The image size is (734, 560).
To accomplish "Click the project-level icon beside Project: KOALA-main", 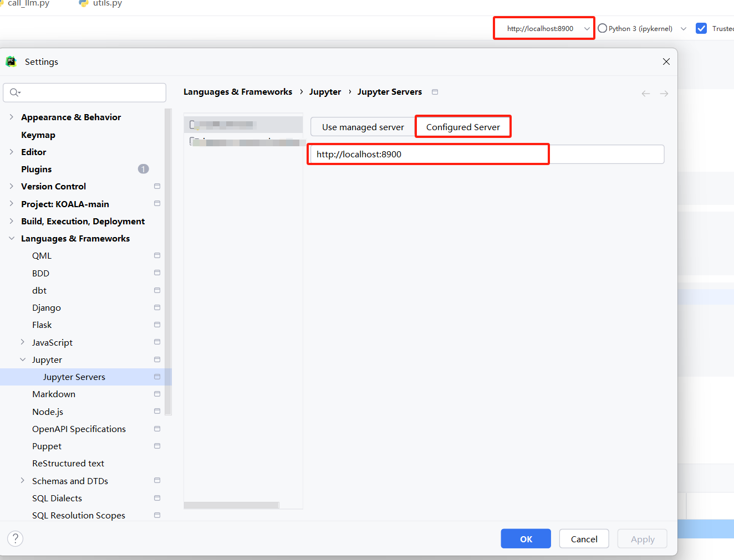I will point(157,203).
